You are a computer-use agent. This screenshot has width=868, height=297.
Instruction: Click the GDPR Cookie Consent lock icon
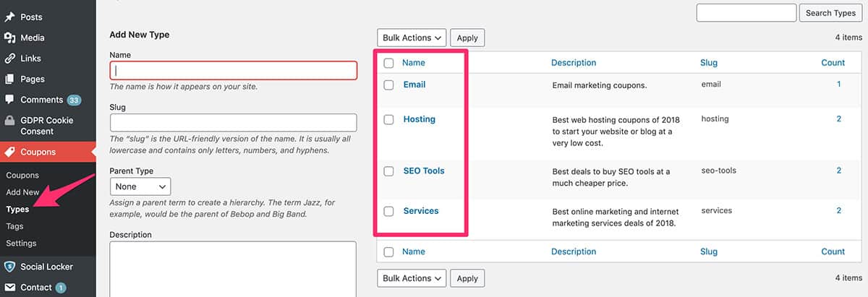(10, 121)
